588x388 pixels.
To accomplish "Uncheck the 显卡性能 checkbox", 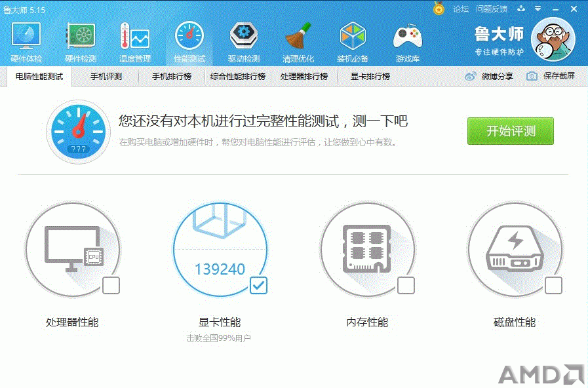I will click(x=258, y=285).
